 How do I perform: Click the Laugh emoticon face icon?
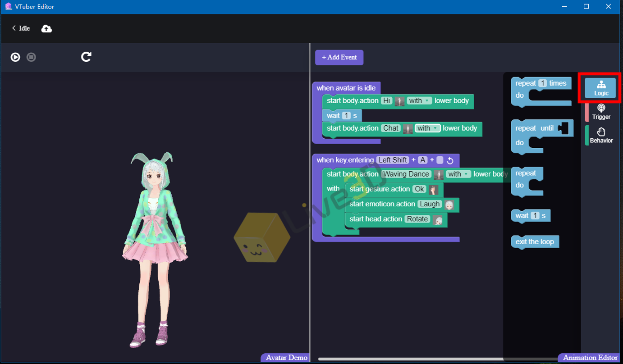tap(449, 205)
